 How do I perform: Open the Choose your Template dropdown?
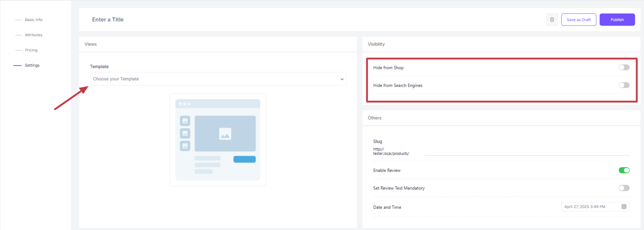pyautogui.click(x=218, y=79)
